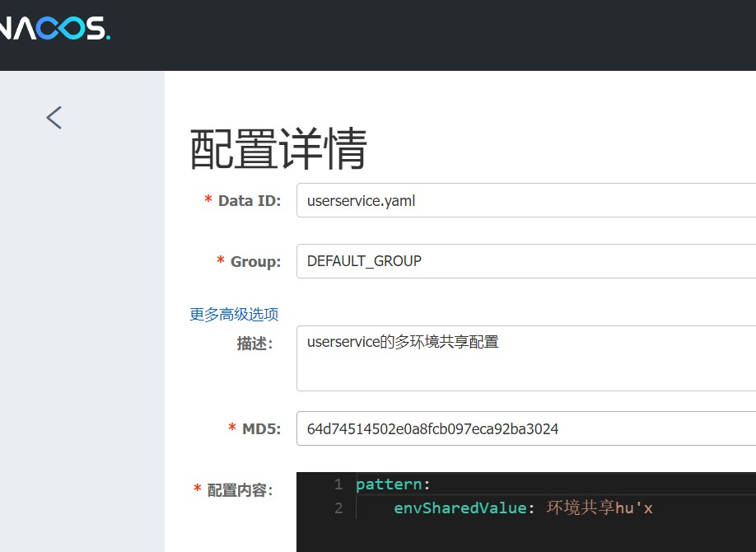Click line number 2 in editor gutter
The image size is (756, 552).
(x=338, y=508)
